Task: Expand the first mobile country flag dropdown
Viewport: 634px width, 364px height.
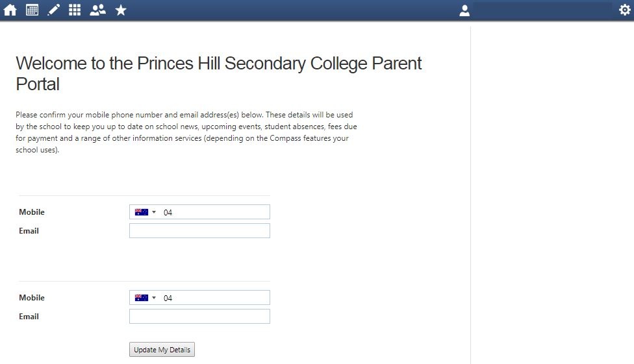Action: pos(146,212)
